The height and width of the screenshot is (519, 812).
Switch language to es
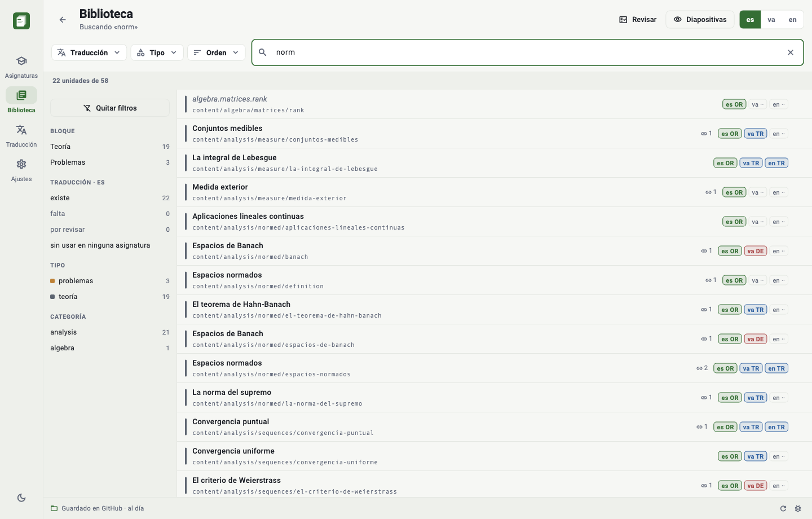pos(750,20)
